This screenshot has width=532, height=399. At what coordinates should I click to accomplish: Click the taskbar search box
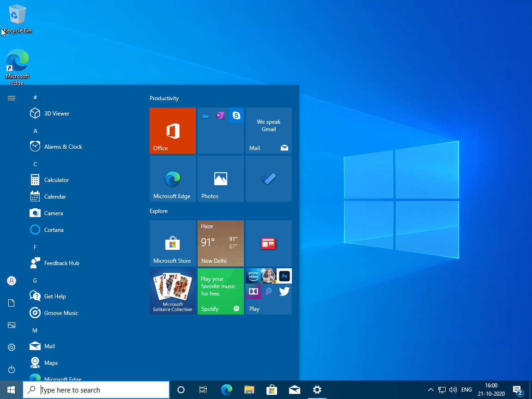[96, 390]
